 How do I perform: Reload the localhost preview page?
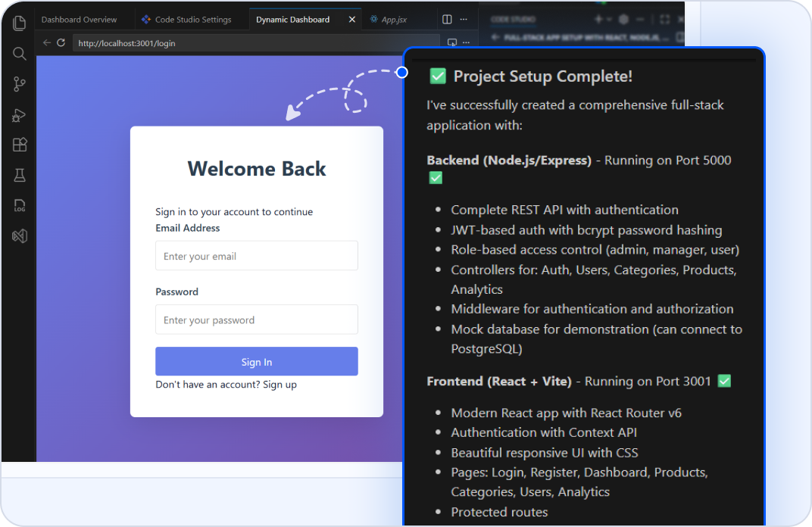(x=61, y=43)
